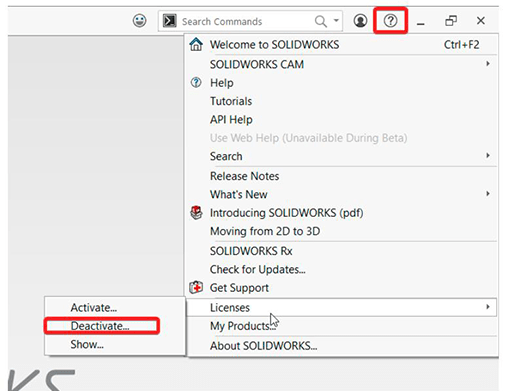Viewport: 512px width, 391px height.
Task: Click the smiley face feedback icon
Action: coord(139,21)
